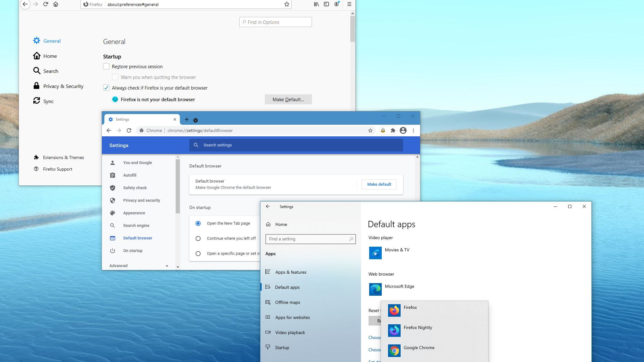644x362 pixels.
Task: Select Apps & features in Windows Settings
Action: pyautogui.click(x=291, y=272)
